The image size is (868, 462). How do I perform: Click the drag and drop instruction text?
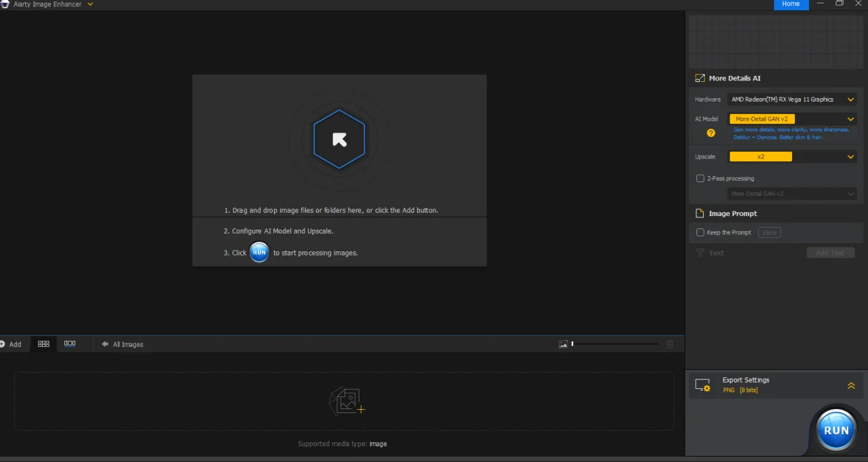pyautogui.click(x=331, y=211)
